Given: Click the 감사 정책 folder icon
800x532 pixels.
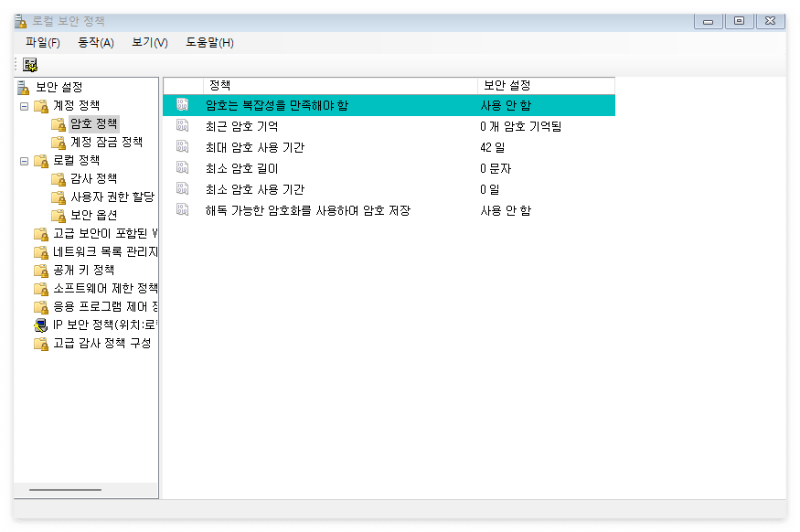Looking at the screenshot, I should [59, 179].
